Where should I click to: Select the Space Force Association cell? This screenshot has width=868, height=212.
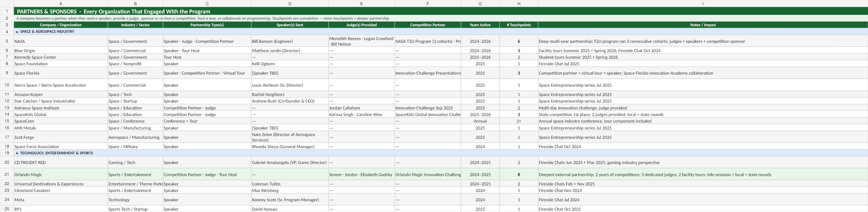click(x=61, y=146)
